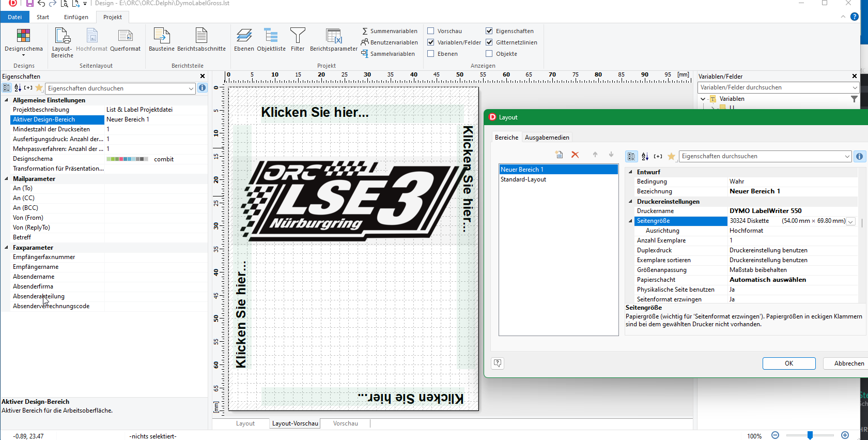Click the zoom slider handle
868x440 pixels.
tap(810, 435)
